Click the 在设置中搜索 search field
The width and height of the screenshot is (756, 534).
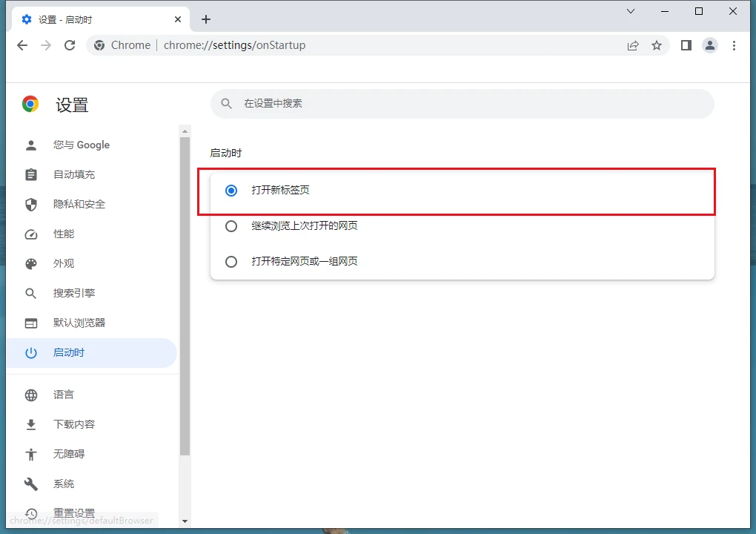[462, 103]
